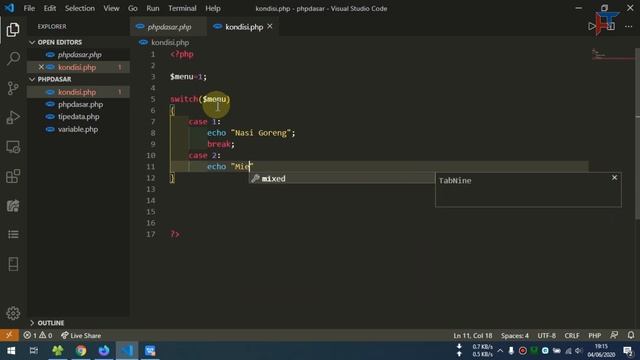
Task: Click the editor vertical scrollbar
Action: (637, 135)
